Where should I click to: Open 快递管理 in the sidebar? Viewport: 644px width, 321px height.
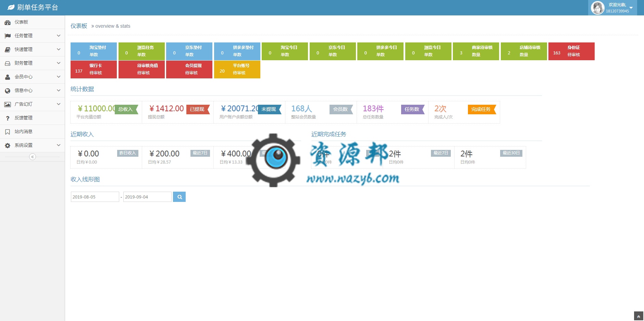click(32, 49)
